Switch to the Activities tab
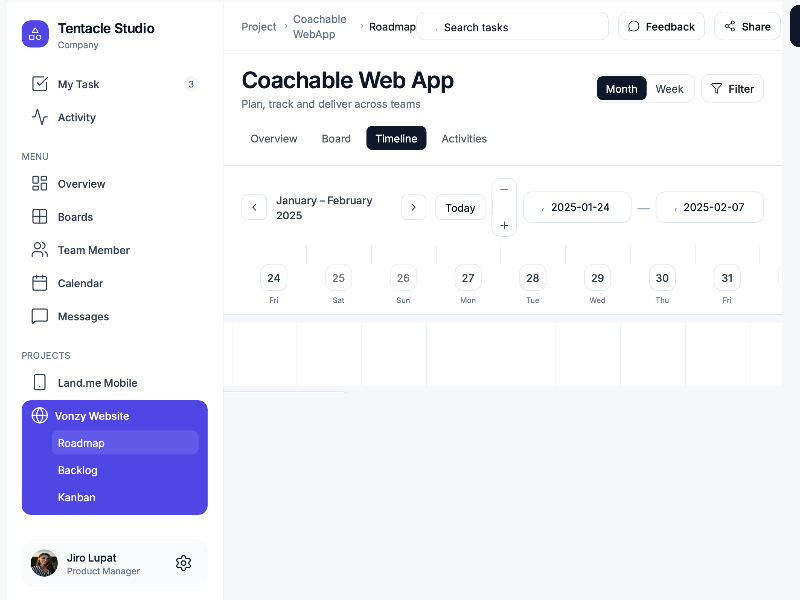 464,138
